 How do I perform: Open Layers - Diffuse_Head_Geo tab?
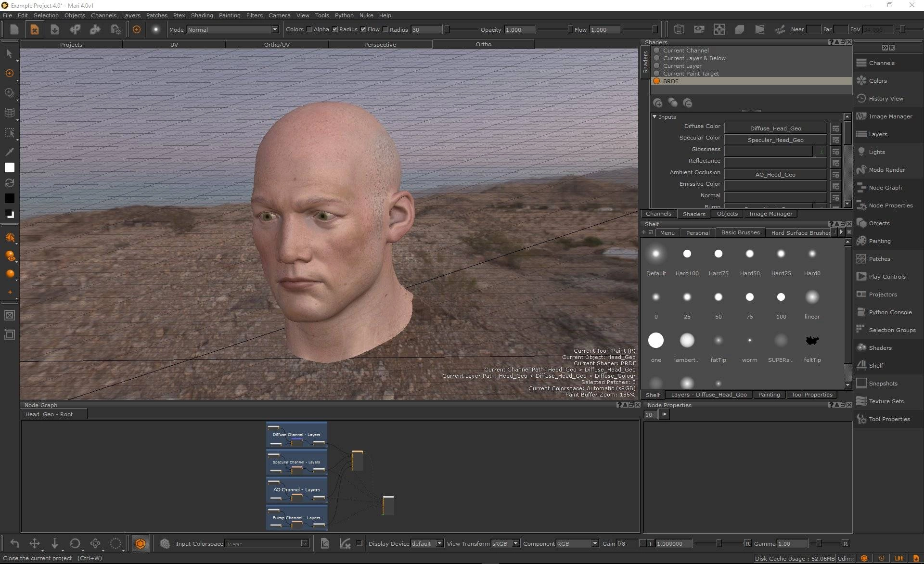click(x=708, y=395)
